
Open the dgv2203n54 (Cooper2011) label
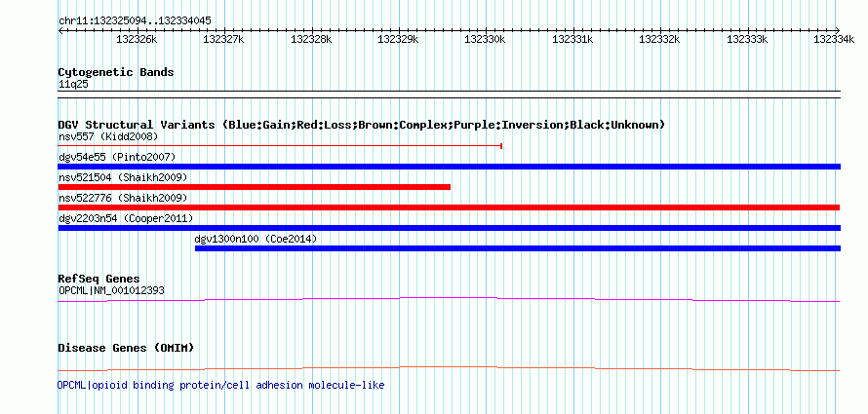click(126, 218)
